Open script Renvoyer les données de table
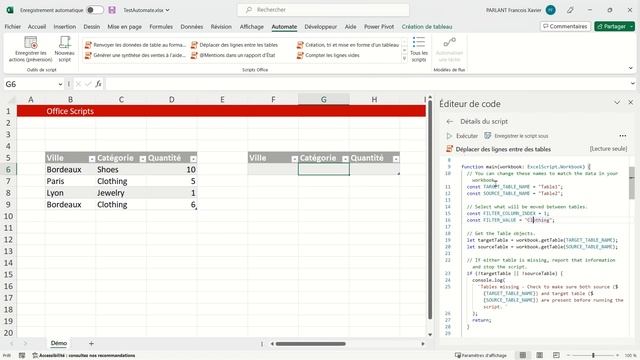 pos(135,45)
